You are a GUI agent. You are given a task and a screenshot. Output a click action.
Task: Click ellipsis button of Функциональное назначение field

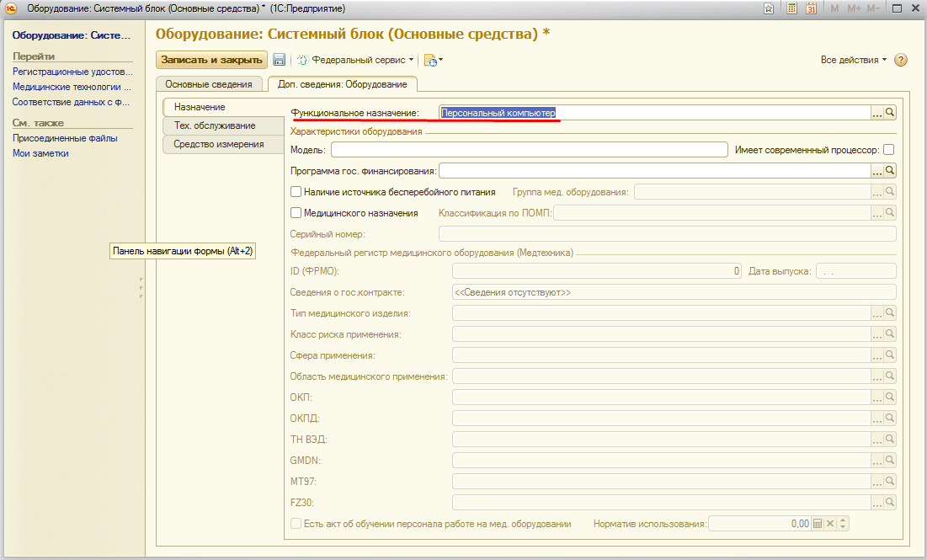876,112
